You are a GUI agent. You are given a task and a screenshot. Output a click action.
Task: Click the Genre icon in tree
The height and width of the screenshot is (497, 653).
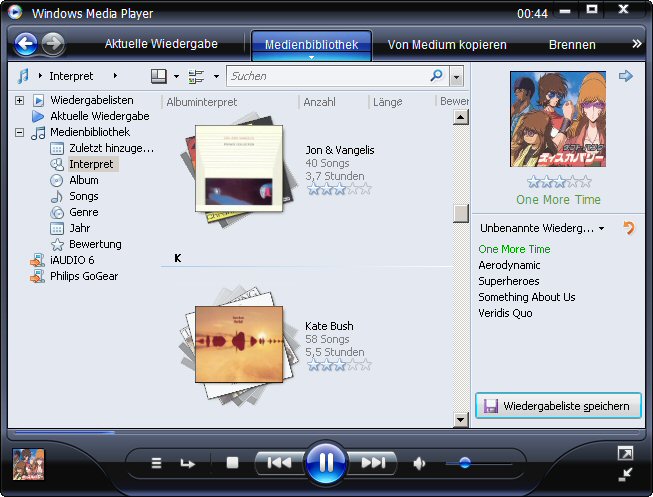(x=57, y=212)
